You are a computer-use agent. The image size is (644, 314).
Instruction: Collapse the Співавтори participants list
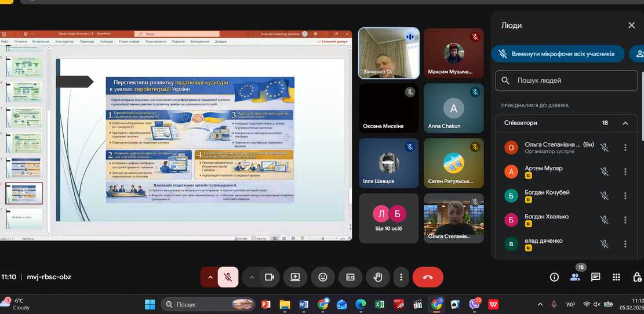click(625, 123)
